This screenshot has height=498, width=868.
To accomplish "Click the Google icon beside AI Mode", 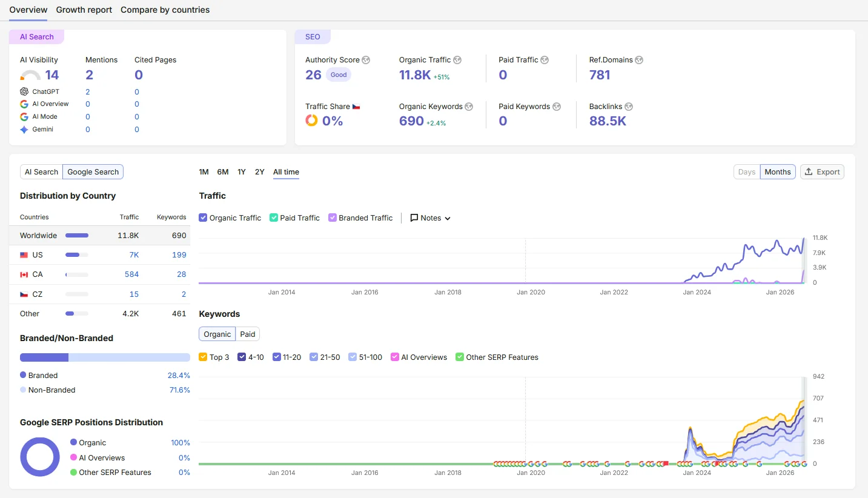I will (24, 117).
